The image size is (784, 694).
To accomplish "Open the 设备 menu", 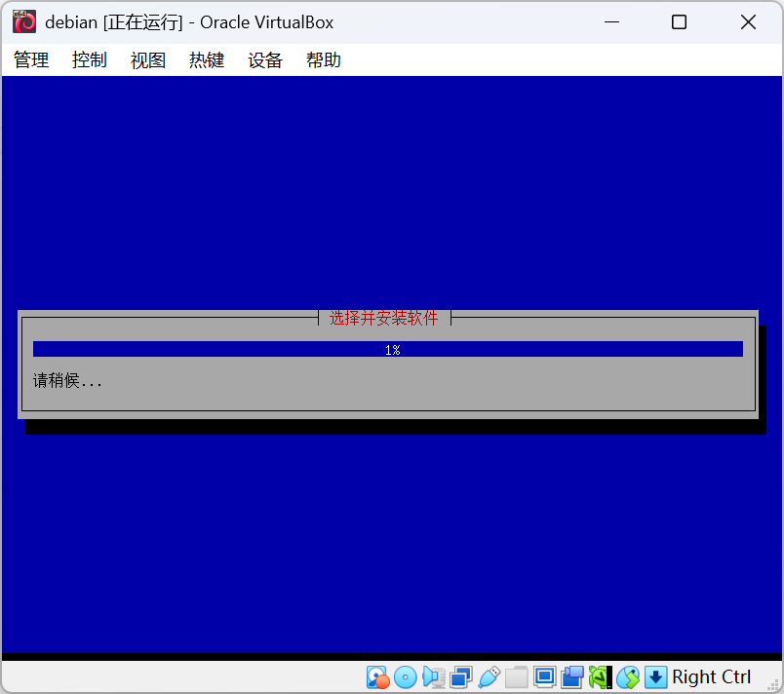I will (x=265, y=60).
